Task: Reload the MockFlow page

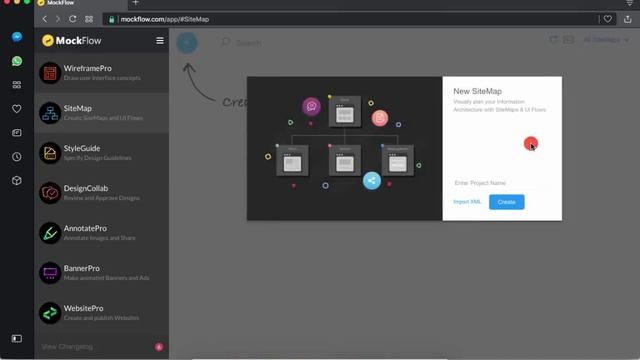Action: [73, 19]
